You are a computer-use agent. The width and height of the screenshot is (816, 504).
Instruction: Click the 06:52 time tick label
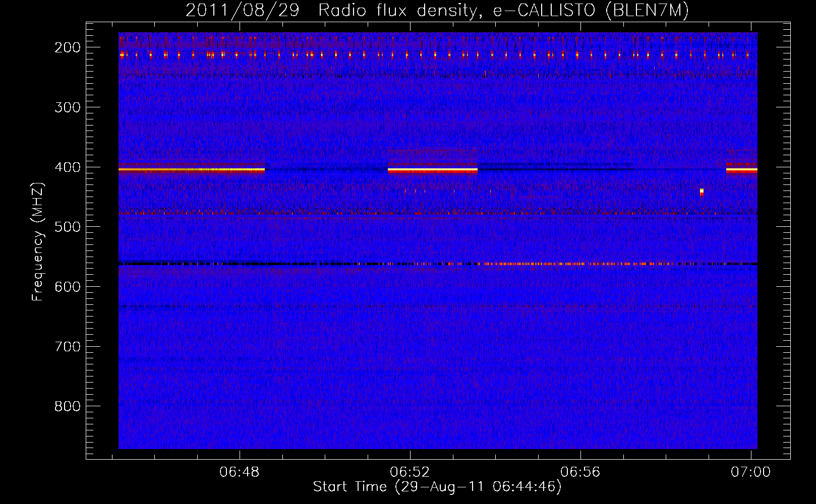coord(410,472)
